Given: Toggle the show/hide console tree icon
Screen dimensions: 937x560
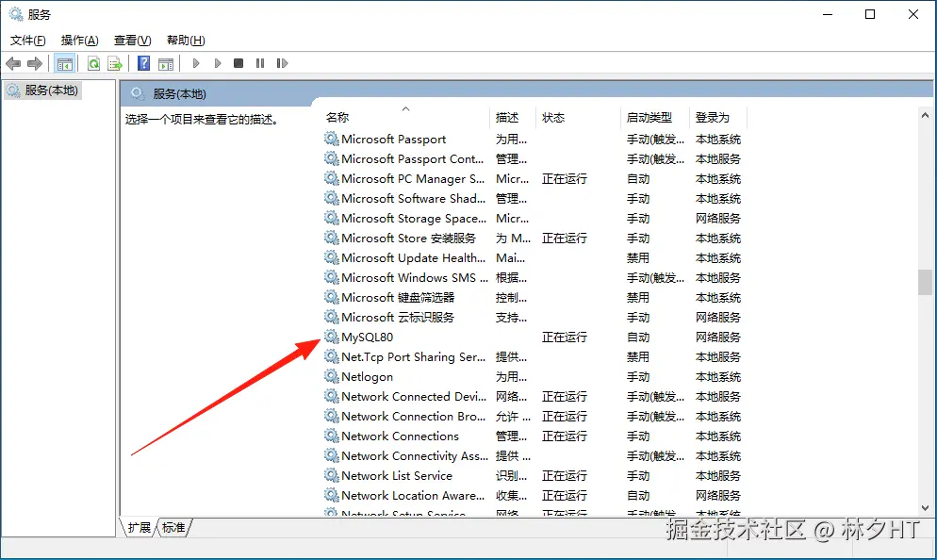Looking at the screenshot, I should click(x=64, y=63).
